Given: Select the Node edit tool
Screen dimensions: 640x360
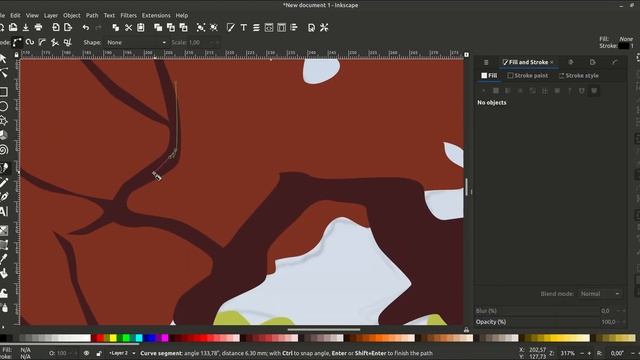Looking at the screenshot, I should [x=4, y=73].
